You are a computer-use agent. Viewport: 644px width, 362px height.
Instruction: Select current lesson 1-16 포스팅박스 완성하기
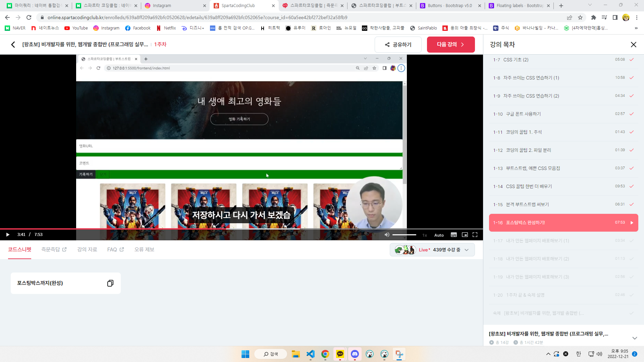pos(563,223)
